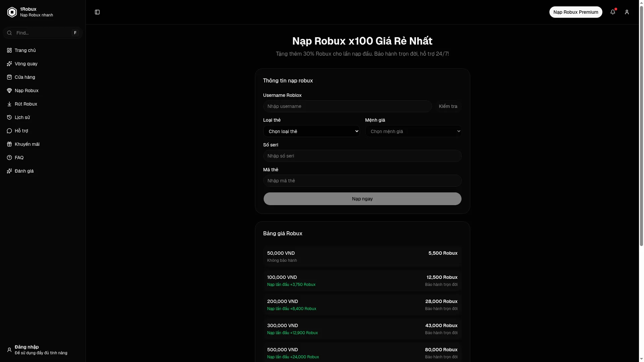The image size is (644, 362).
Task: Go to Trang chủ page
Action: (x=43, y=50)
